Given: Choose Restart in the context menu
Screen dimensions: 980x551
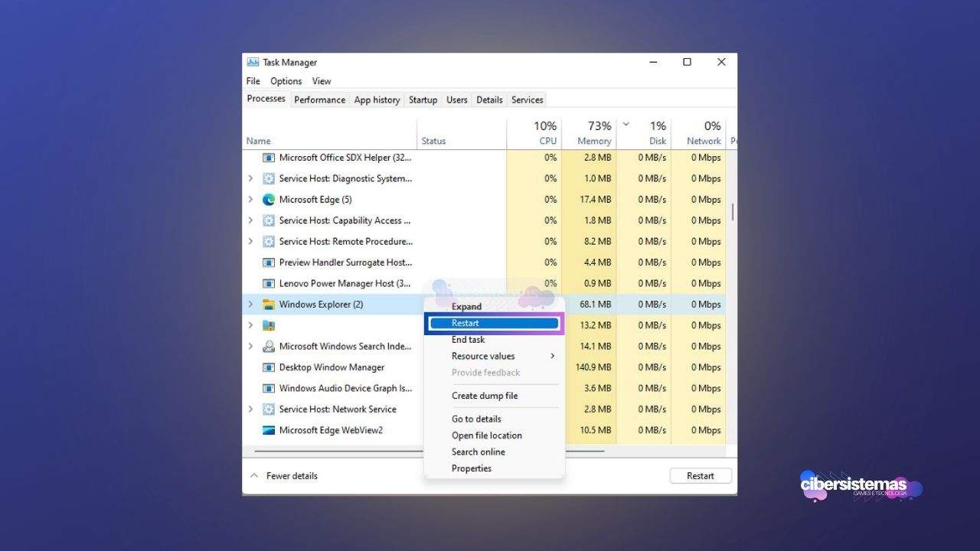Looking at the screenshot, I should (x=494, y=323).
